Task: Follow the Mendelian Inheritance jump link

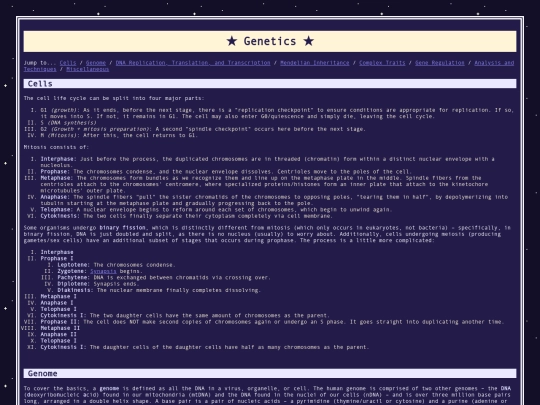Action: (x=314, y=63)
